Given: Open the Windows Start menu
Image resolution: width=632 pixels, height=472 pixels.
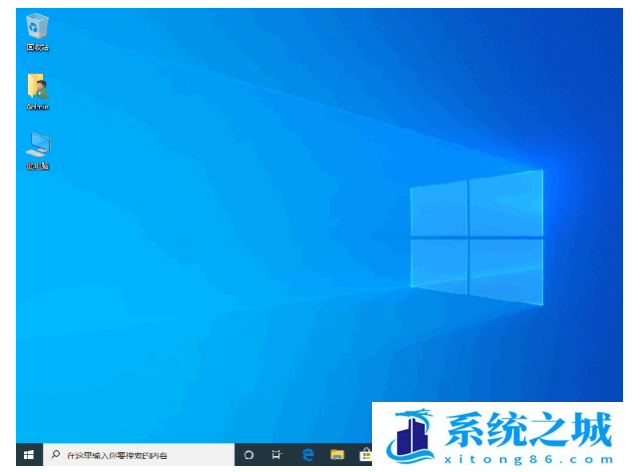Looking at the screenshot, I should (x=29, y=455).
